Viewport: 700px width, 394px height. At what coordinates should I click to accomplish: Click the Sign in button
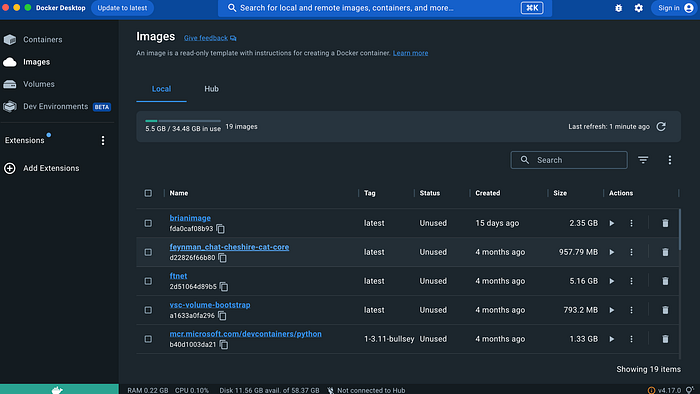[x=674, y=8]
